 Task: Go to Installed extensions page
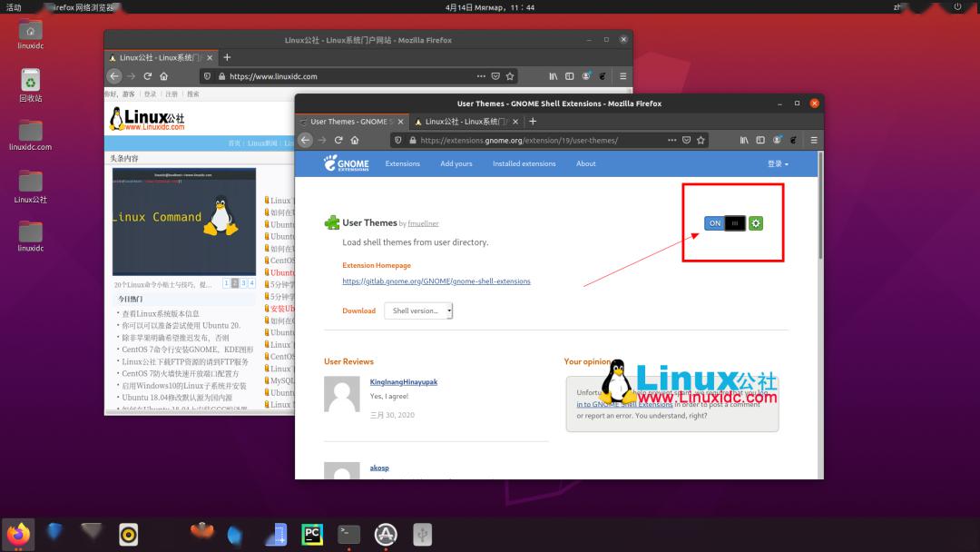pos(524,163)
